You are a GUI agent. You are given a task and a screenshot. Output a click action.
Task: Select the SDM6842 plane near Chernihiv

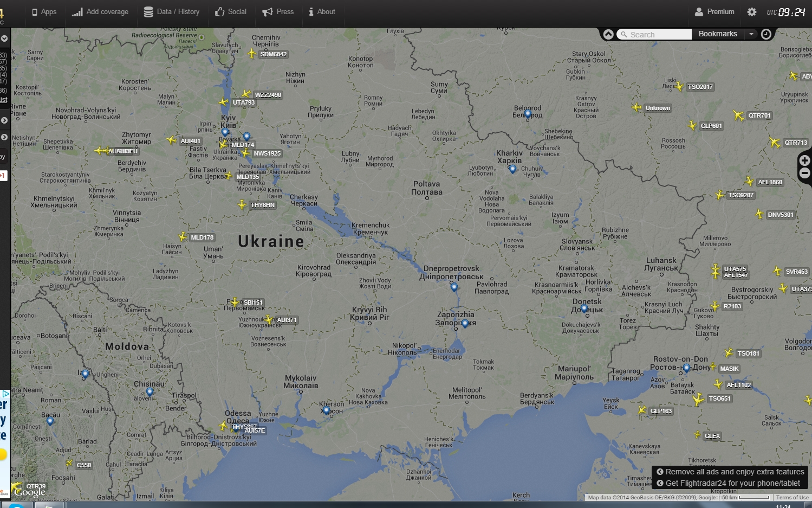click(x=251, y=53)
